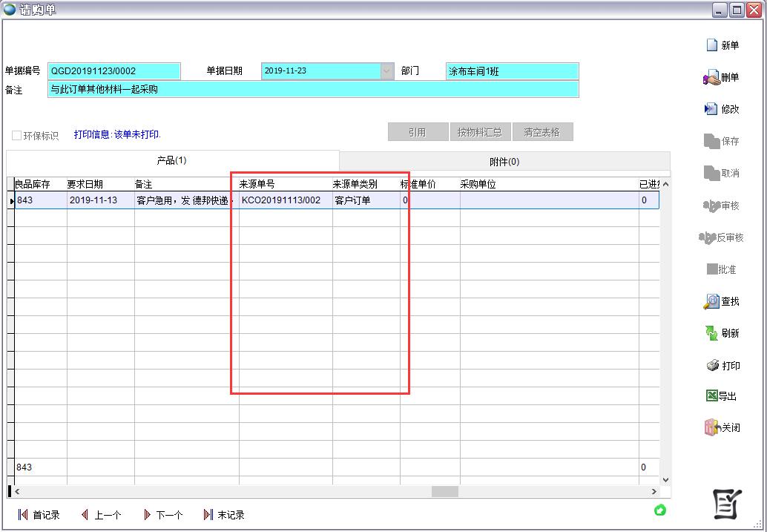Click the 关闭 (close) door icon
Screen dimensions: 767x532
point(711,427)
